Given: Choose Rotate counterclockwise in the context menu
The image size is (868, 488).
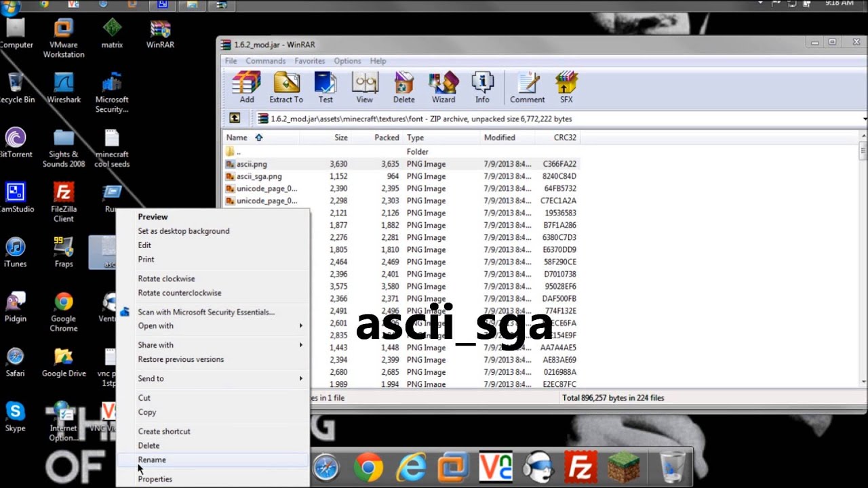Looking at the screenshot, I should pos(213,293).
